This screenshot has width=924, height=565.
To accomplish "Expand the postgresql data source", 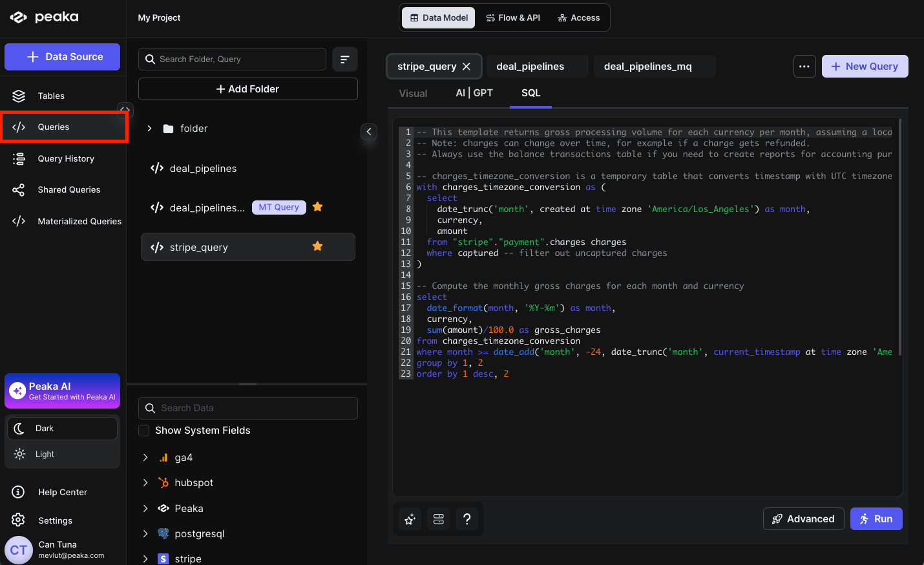I will [145, 534].
